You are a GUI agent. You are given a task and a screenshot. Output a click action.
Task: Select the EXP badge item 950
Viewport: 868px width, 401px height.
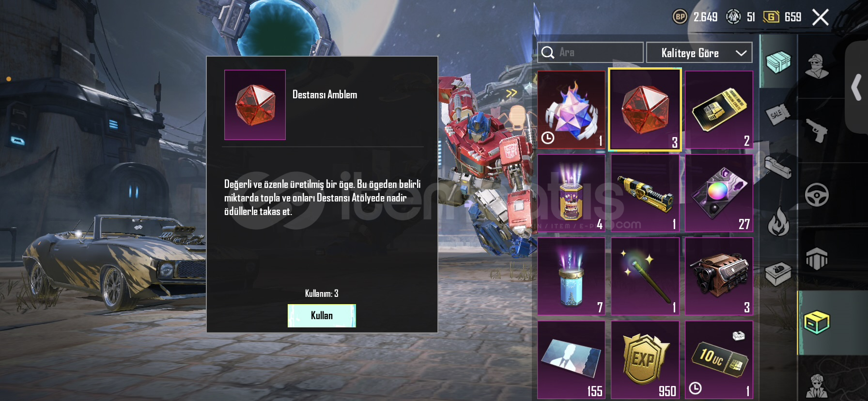click(645, 360)
